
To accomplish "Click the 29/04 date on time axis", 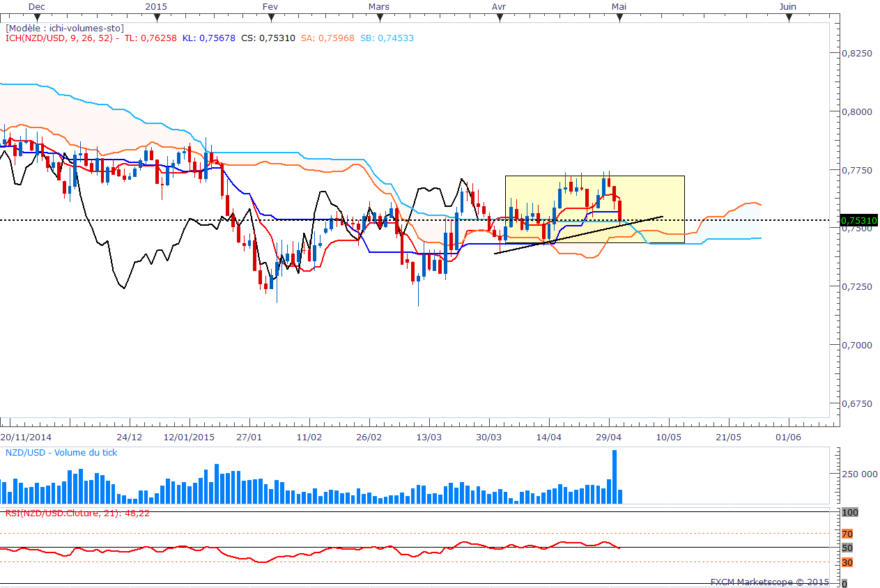I will click(609, 437).
